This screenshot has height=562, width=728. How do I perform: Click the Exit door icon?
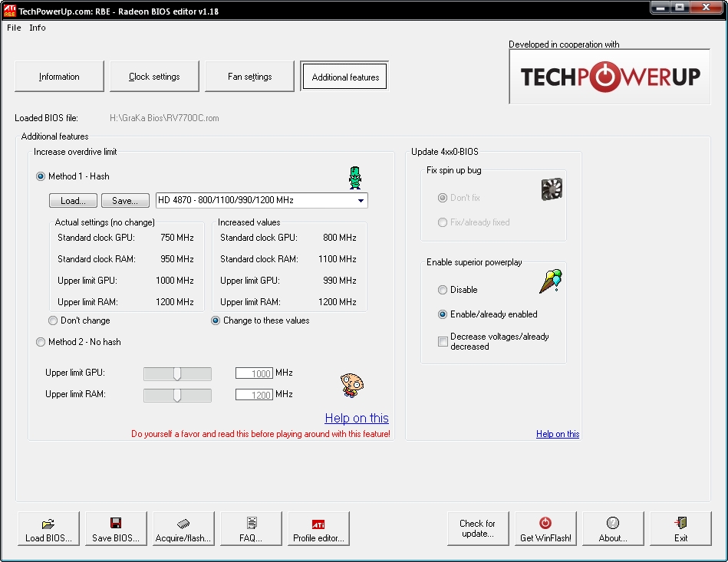[x=680, y=528]
